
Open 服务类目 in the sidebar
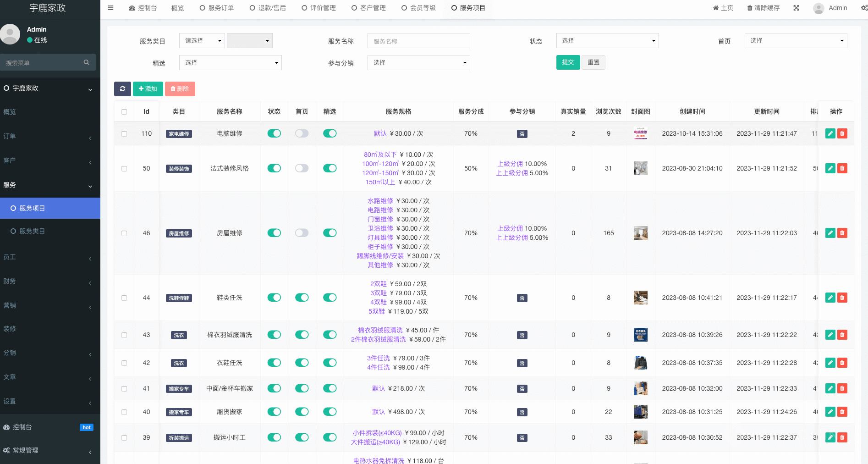[32, 231]
